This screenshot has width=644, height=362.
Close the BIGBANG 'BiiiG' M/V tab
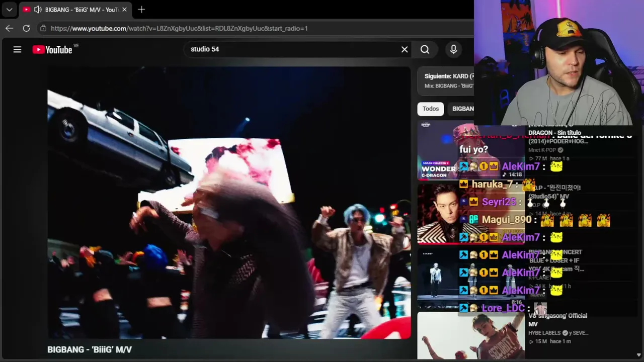[x=124, y=10]
